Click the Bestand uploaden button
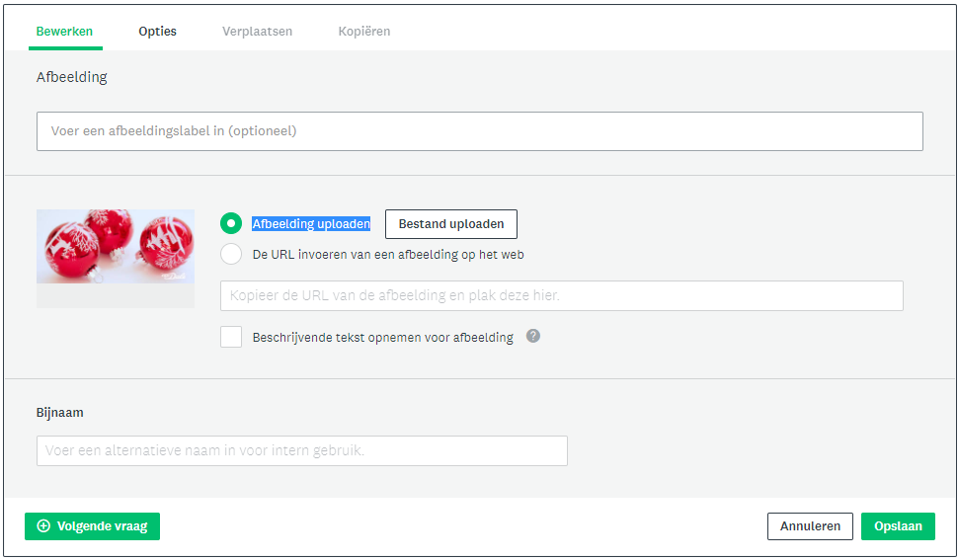Screen dimensions: 958x560 [x=451, y=224]
